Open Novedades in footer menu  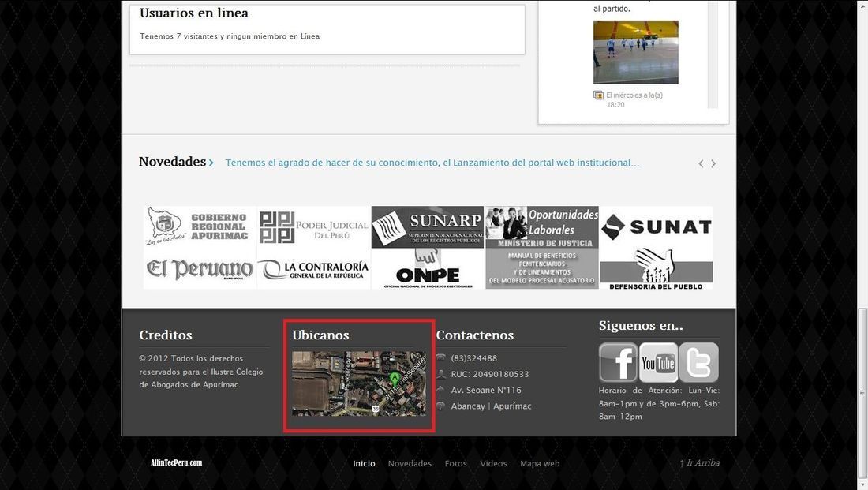[410, 463]
